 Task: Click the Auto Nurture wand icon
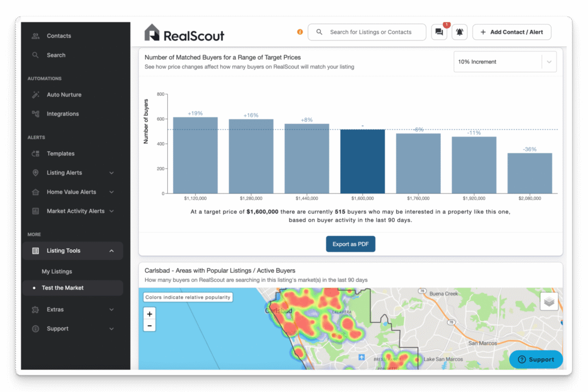(x=35, y=95)
